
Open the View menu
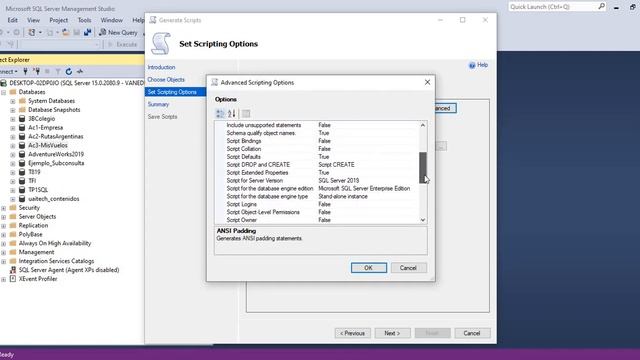33,20
